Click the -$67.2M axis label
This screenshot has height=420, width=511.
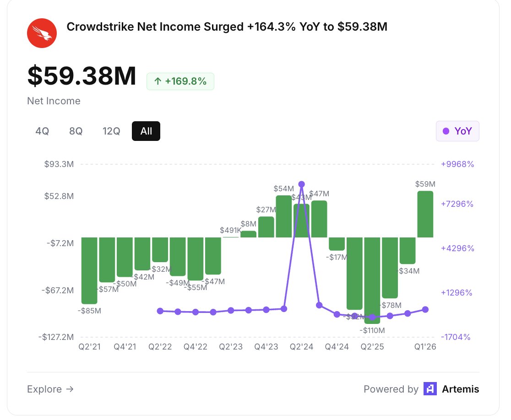[x=58, y=290]
